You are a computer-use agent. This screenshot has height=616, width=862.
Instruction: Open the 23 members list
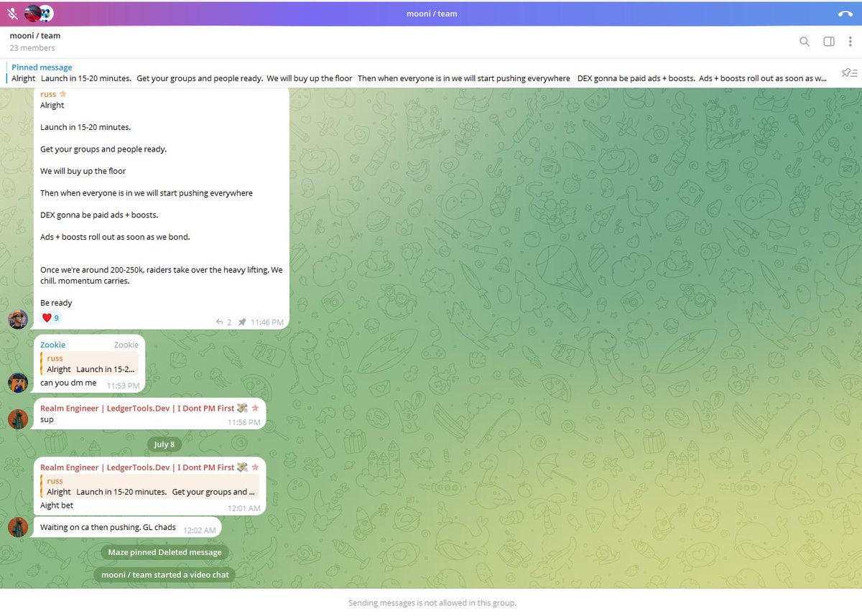[32, 48]
